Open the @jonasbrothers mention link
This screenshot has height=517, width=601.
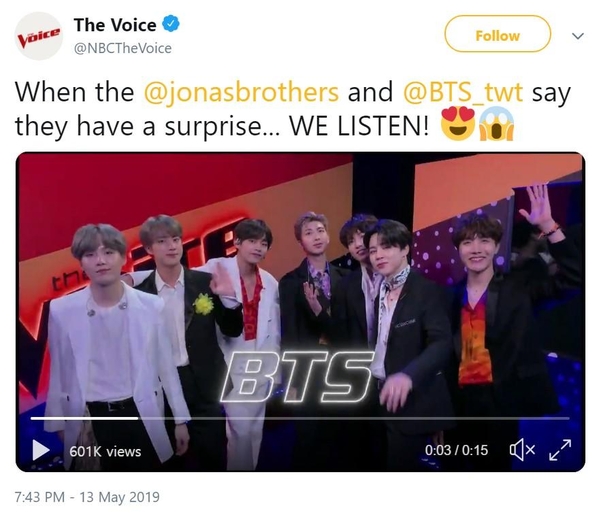coord(241,92)
